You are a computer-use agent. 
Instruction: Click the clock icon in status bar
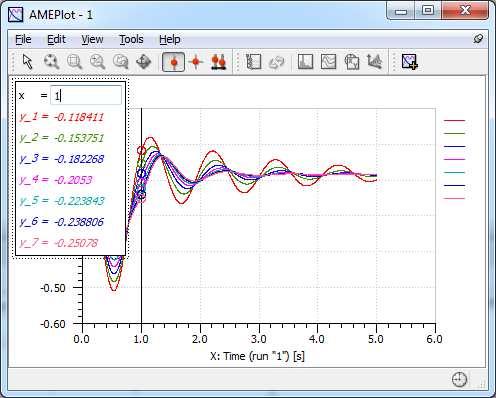(x=459, y=379)
